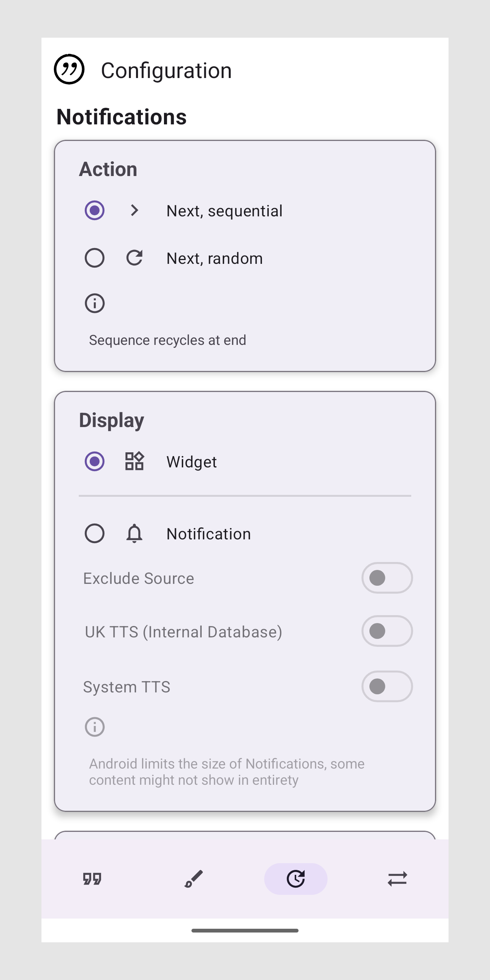Select the Next, random radio button
This screenshot has height=980, width=490.
95,258
